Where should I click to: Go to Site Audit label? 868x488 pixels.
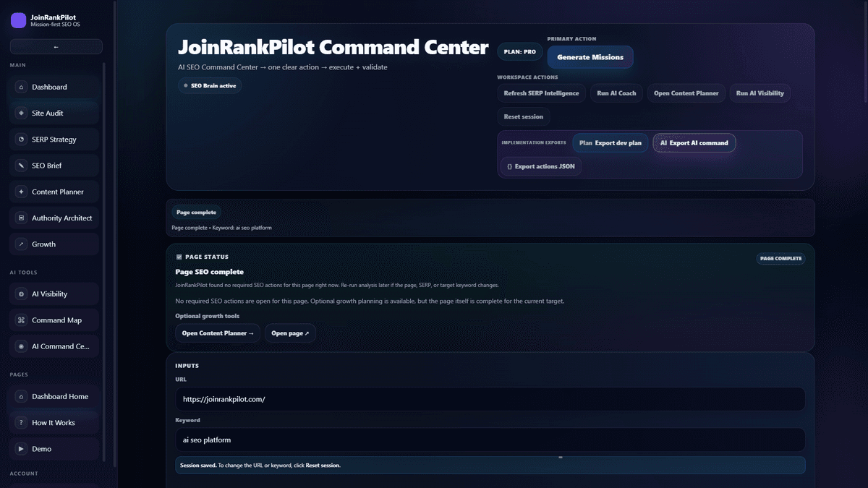tap(48, 114)
